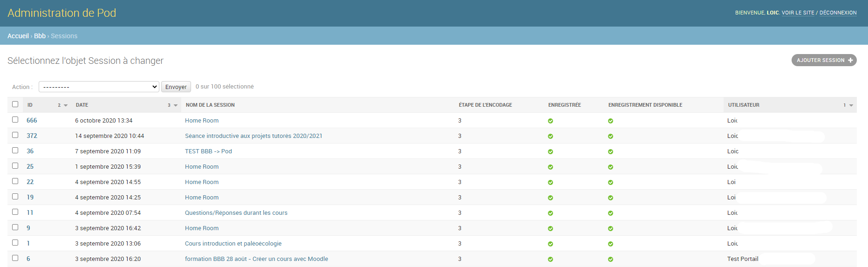Check the box for session 666
The height and width of the screenshot is (267, 868).
pyautogui.click(x=15, y=120)
